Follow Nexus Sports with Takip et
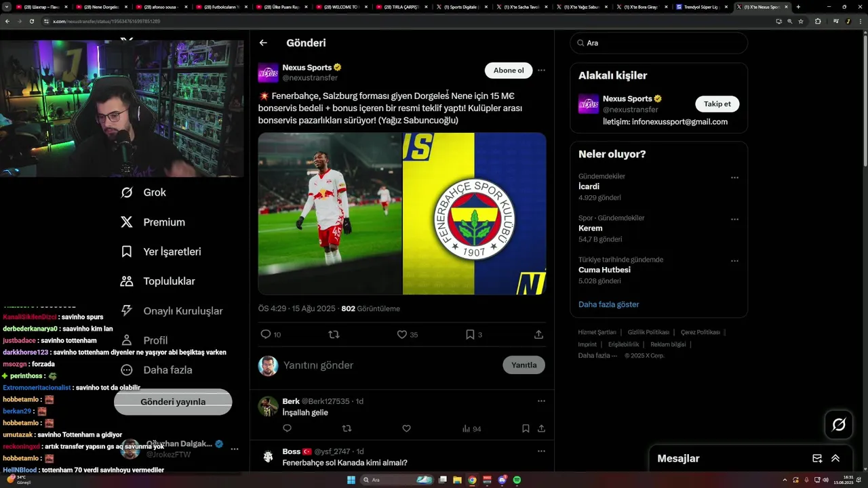Image resolution: width=868 pixels, height=488 pixels. click(717, 104)
